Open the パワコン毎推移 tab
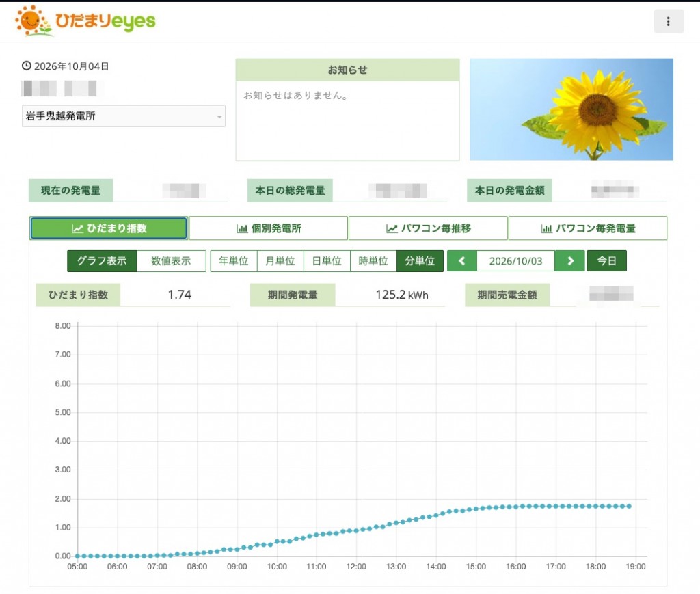The height and width of the screenshot is (594, 700). (428, 228)
